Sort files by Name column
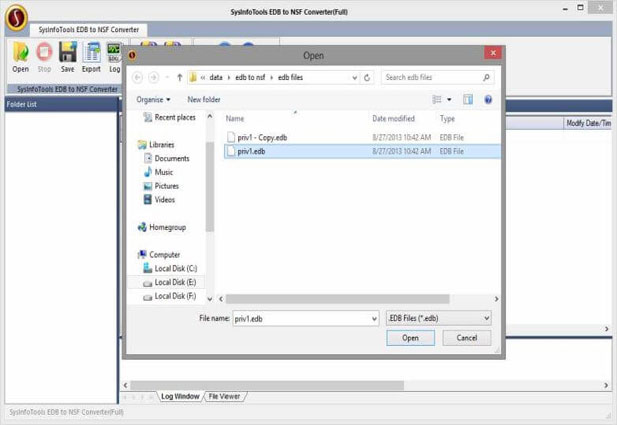617x425 pixels. tap(235, 118)
